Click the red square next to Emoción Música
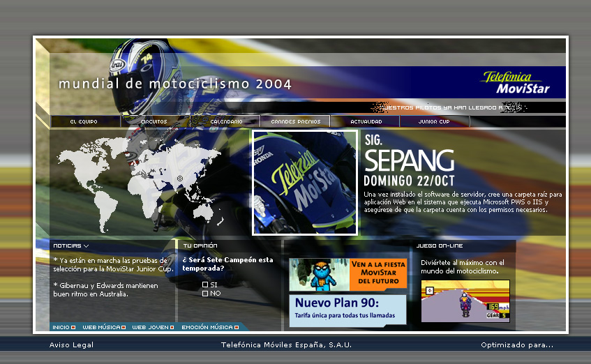Screen dimensions: 591x364 237,327
